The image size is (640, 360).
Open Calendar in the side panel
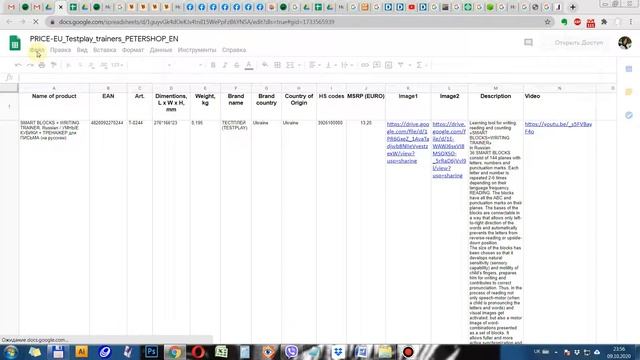[x=629, y=69]
